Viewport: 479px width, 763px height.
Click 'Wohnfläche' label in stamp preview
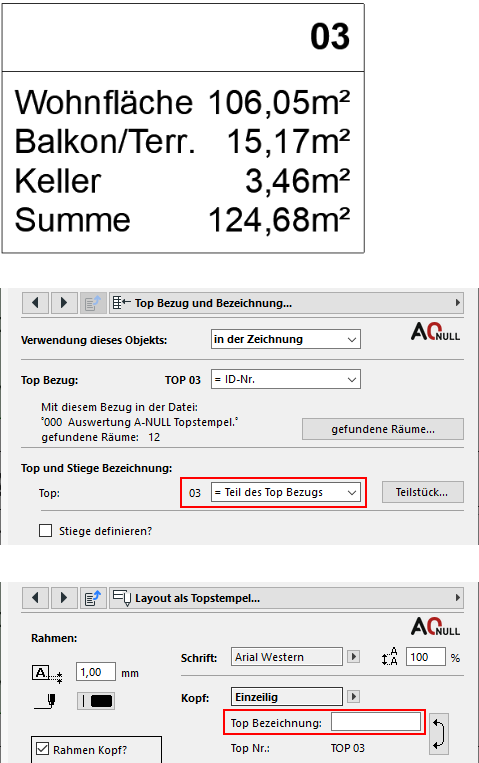[x=104, y=102]
